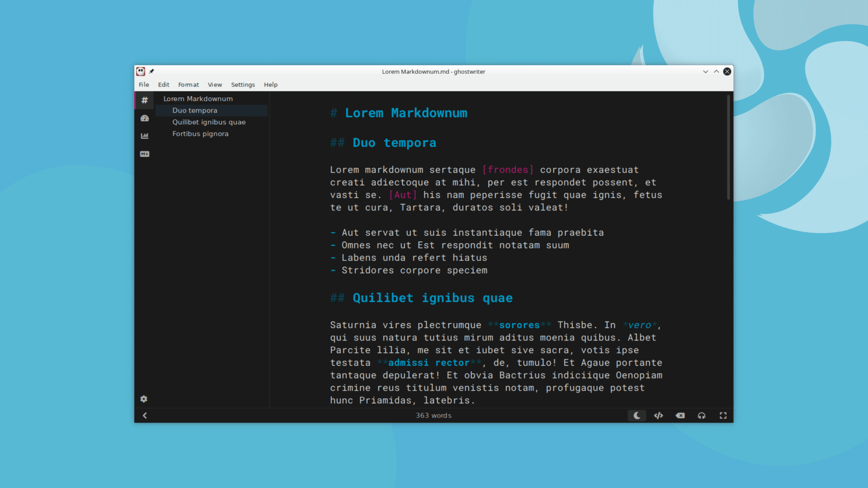Open the Outline tab with hash icon
This screenshot has height=488, width=868.
coord(144,100)
